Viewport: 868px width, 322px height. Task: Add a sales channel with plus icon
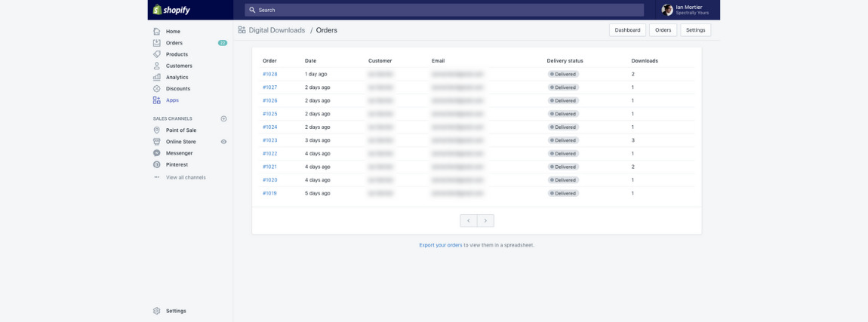coord(223,118)
